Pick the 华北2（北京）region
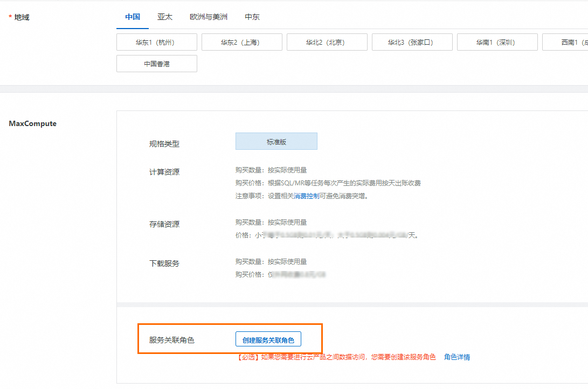The width and height of the screenshot is (588, 389). [327, 42]
